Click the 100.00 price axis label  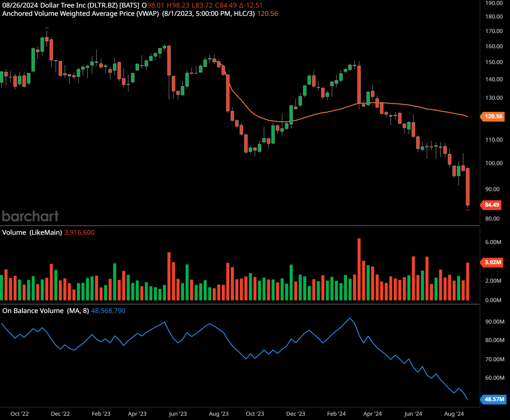point(494,163)
